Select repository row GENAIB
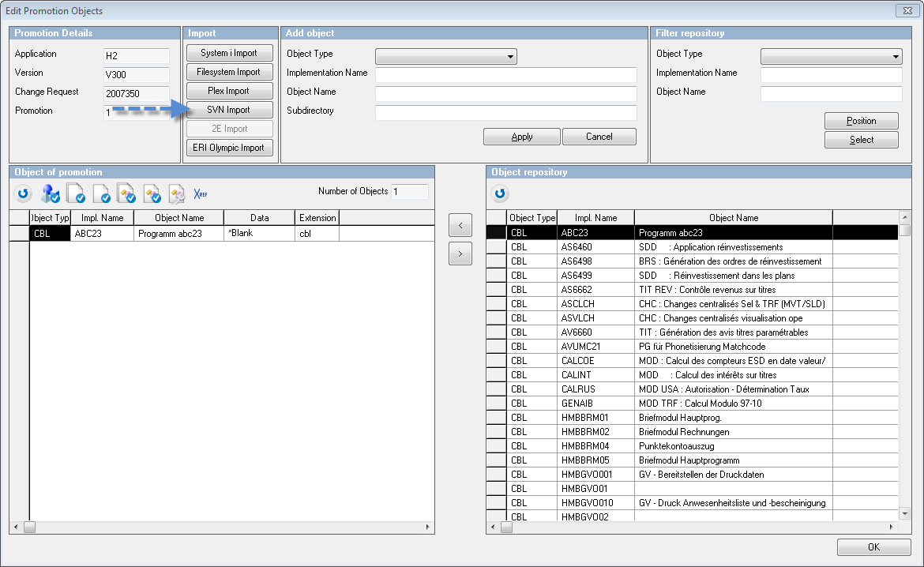This screenshot has height=567, width=924. click(692, 404)
